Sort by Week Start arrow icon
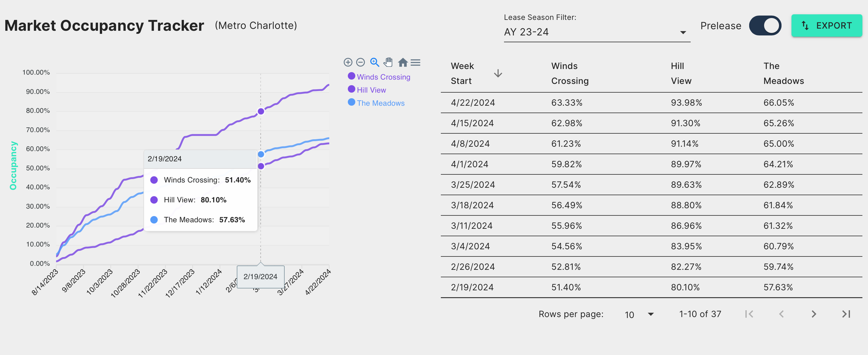 pyautogui.click(x=498, y=73)
